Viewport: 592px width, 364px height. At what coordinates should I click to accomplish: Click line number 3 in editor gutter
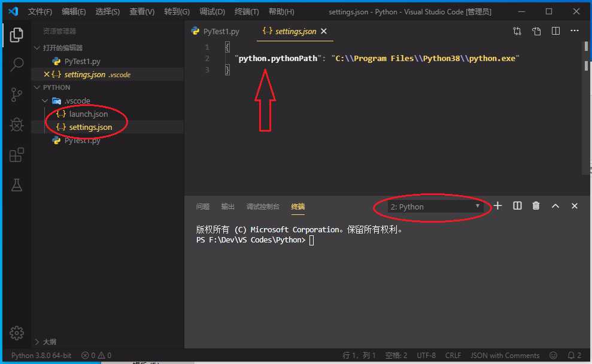207,70
